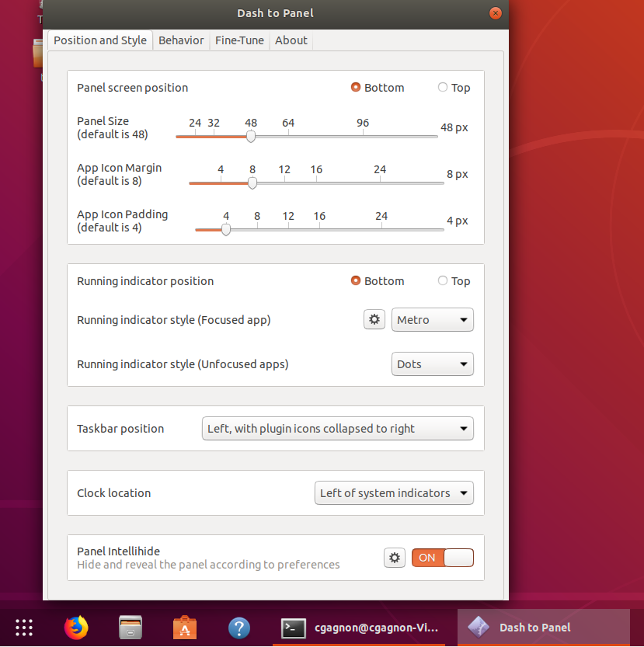Select Bottom for running indicator position
644x647 pixels.
tap(378, 281)
